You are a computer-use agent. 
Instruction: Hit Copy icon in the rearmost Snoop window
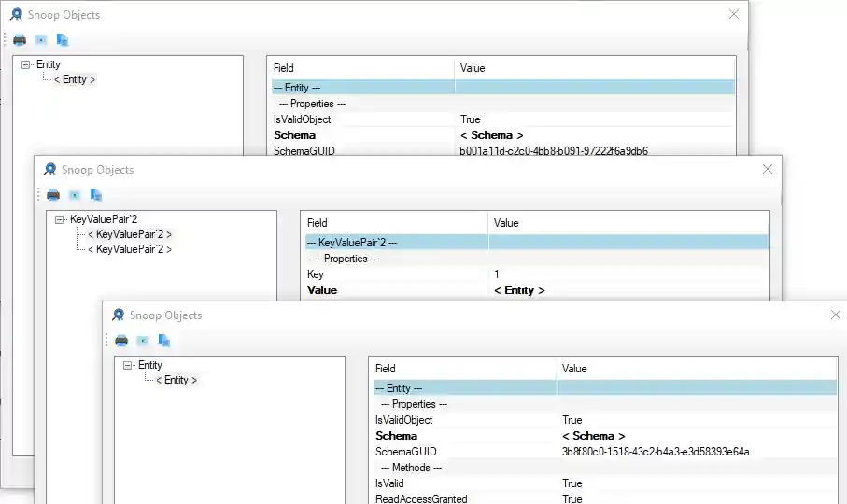tap(63, 40)
